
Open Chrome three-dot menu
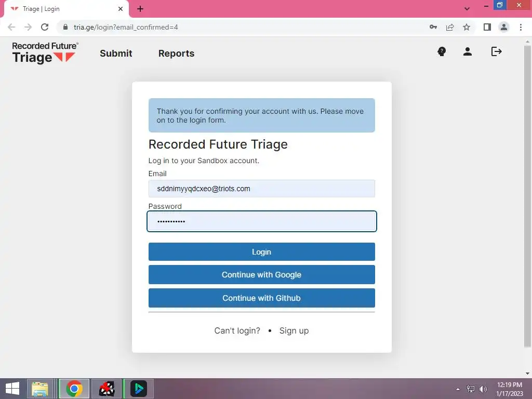[x=521, y=27]
